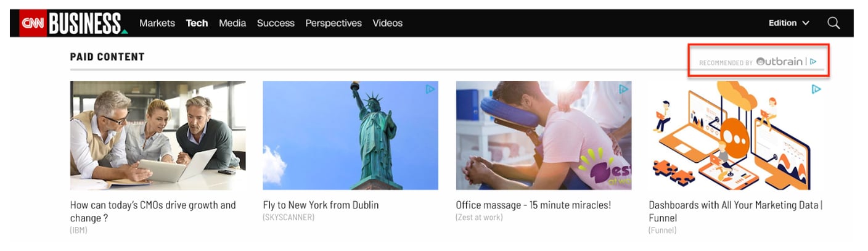868x251 pixels.
Task: Click "Office massage - 15 minute miracles!" headline
Action: [x=533, y=205]
